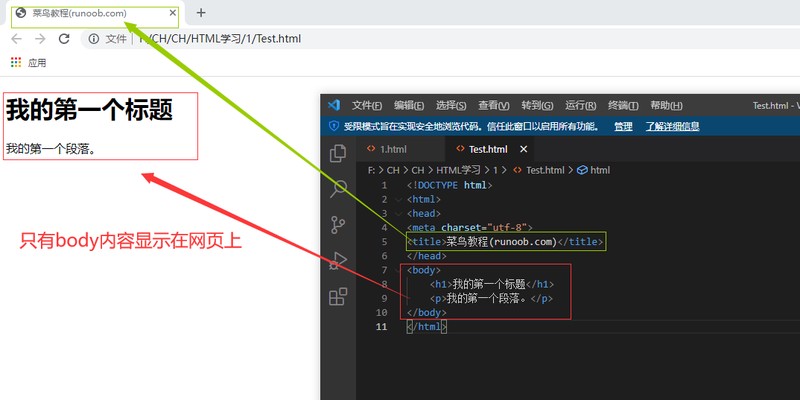This screenshot has height=400, width=800.
Task: Click the <!DOCTYPE html> code line
Action: (x=449, y=185)
